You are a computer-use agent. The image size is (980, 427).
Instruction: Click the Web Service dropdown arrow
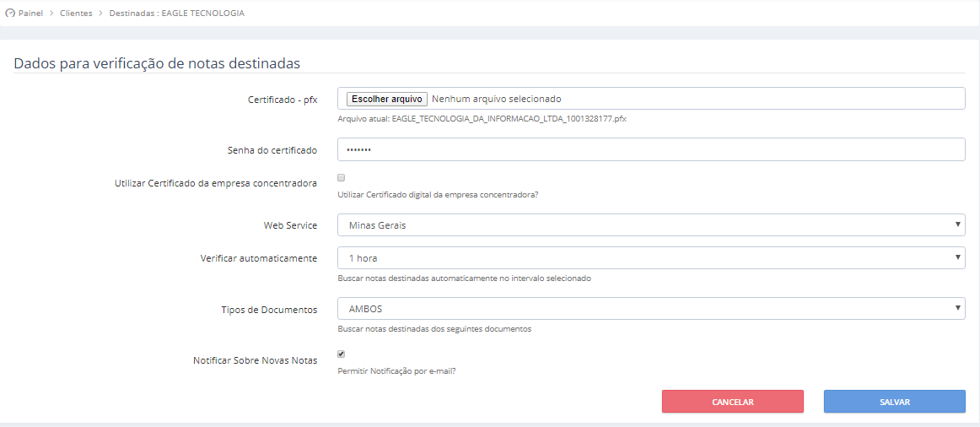[x=957, y=225]
